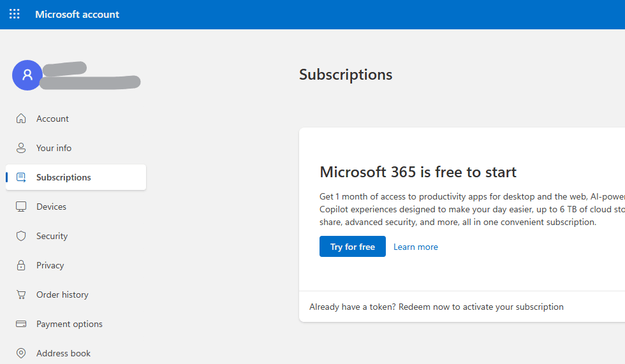The width and height of the screenshot is (625, 364).
Task: Click the monitor icon beside Devices
Action: tap(21, 207)
